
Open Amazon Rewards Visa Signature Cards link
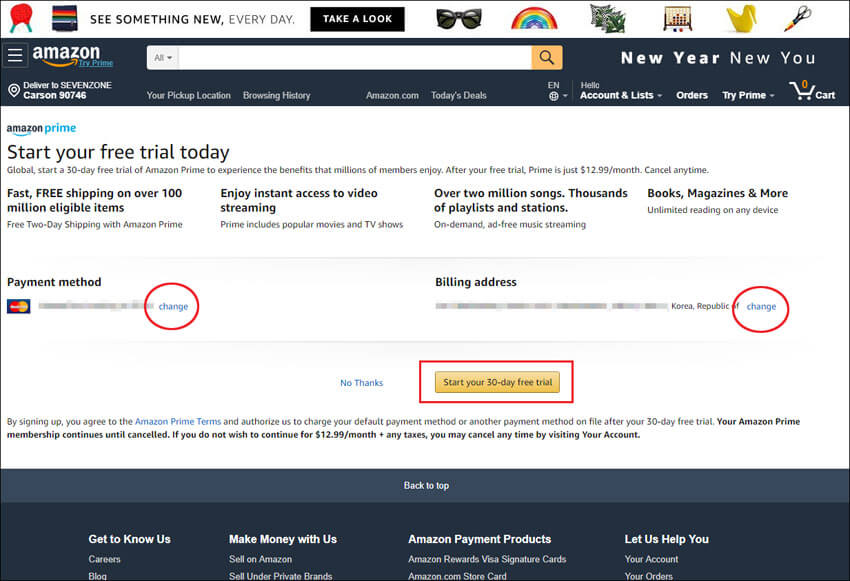point(487,559)
